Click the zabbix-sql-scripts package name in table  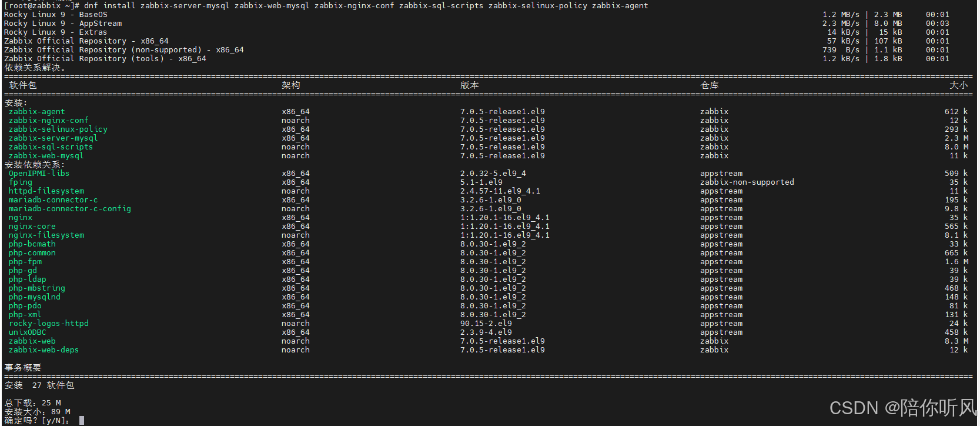(51, 147)
